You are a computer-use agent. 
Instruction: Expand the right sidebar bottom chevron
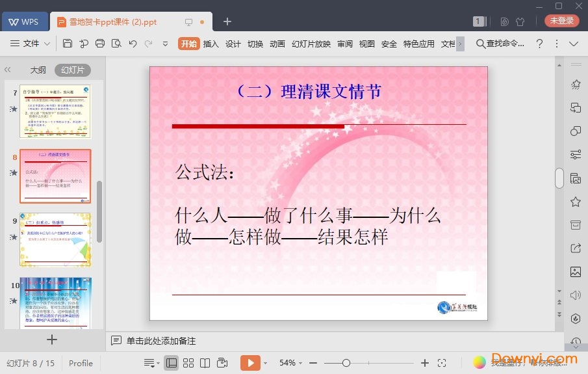tap(576, 347)
